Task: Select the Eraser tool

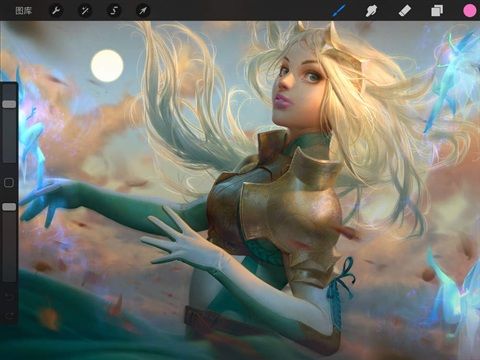Action: tap(405, 10)
